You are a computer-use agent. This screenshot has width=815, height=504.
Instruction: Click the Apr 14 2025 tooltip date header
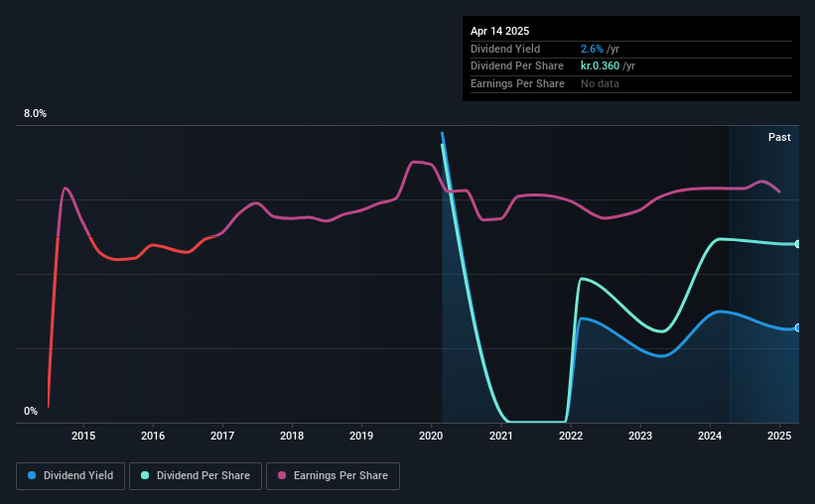pos(499,31)
